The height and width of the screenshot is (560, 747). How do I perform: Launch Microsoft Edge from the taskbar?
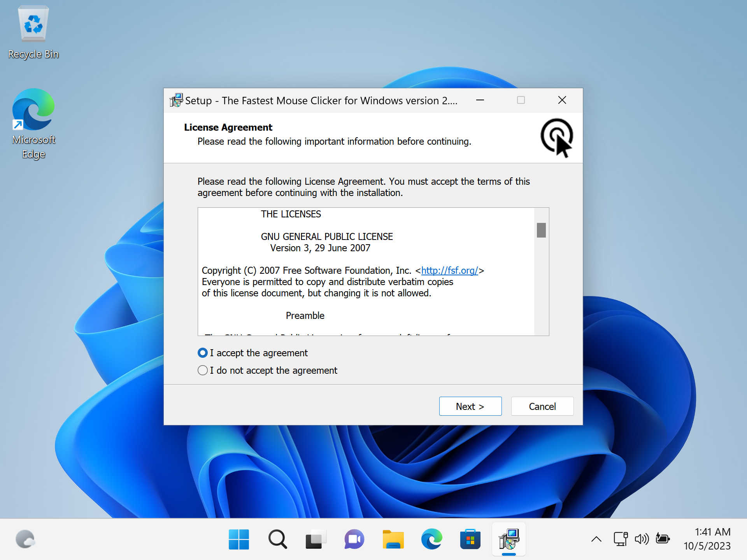point(431,539)
